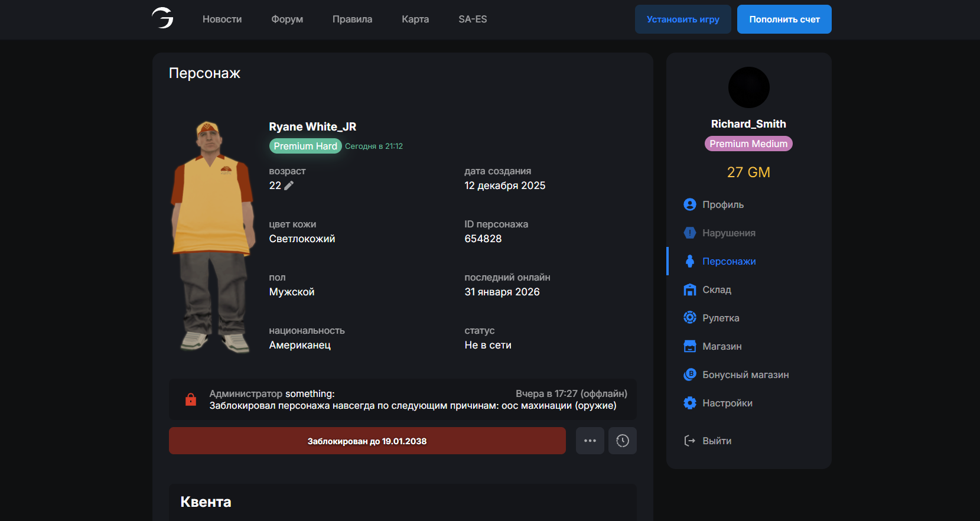
Task: Open Настройки settings page
Action: tap(727, 403)
